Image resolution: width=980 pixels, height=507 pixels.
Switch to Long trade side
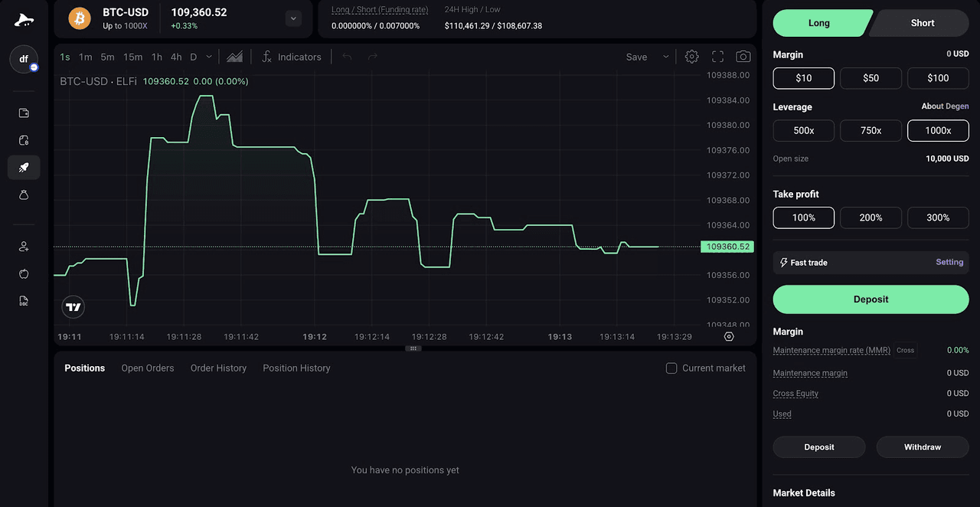(x=822, y=23)
